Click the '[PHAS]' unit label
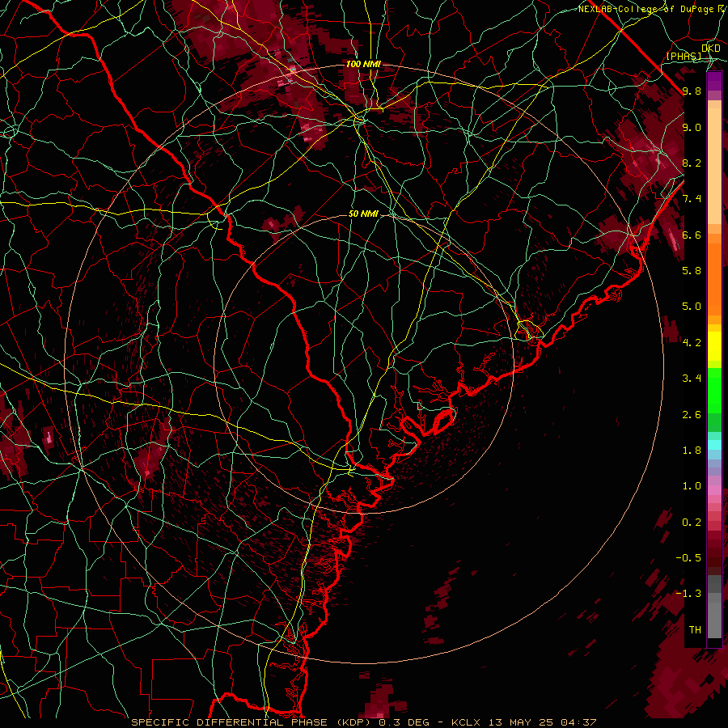Image resolution: width=728 pixels, height=728 pixels. click(684, 56)
